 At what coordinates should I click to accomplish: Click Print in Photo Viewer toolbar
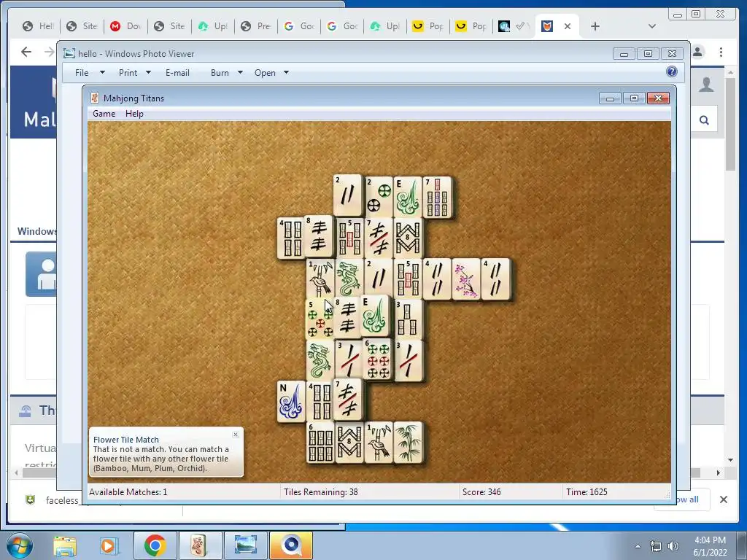128,72
